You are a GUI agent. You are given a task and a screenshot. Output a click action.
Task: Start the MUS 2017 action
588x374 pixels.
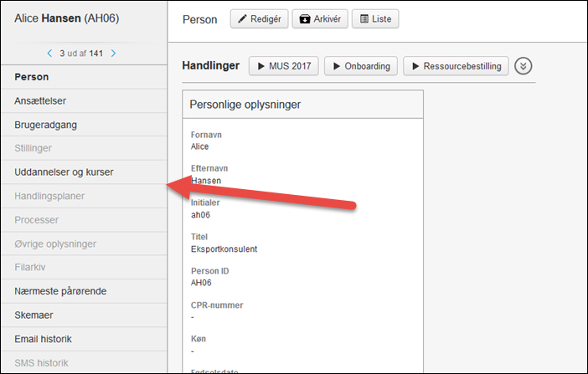[283, 65]
